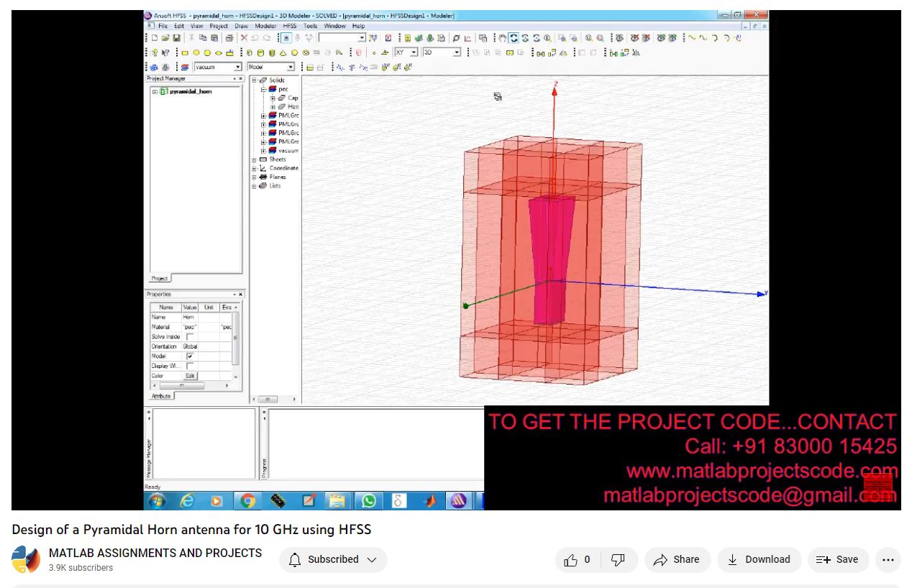Image resolution: width=912 pixels, height=588 pixels.
Task: Click the Print icon in toolbar
Action: 229,38
